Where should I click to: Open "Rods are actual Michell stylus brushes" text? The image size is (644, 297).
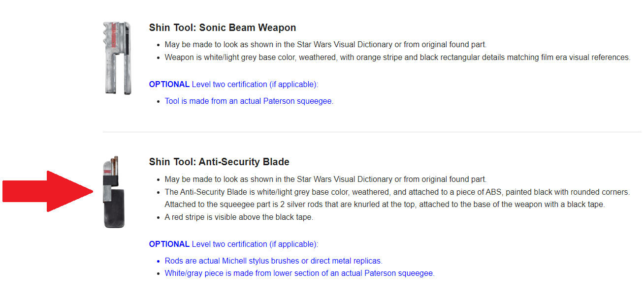click(x=273, y=261)
